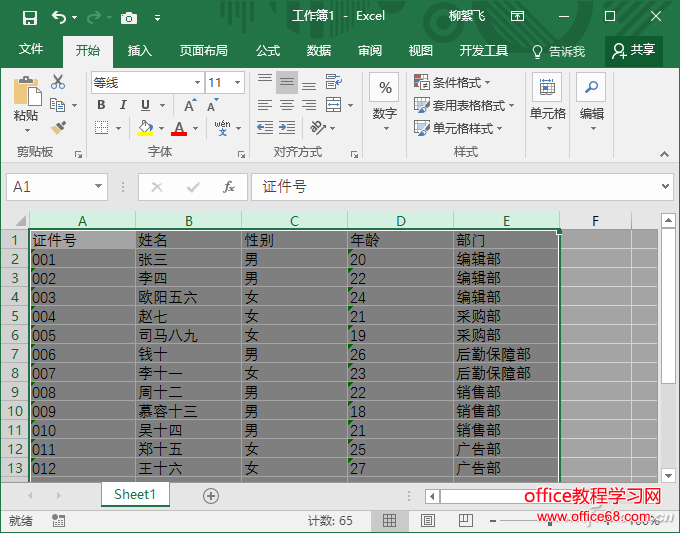Open the 插入 ribbon tab
680x533 pixels.
(140, 50)
